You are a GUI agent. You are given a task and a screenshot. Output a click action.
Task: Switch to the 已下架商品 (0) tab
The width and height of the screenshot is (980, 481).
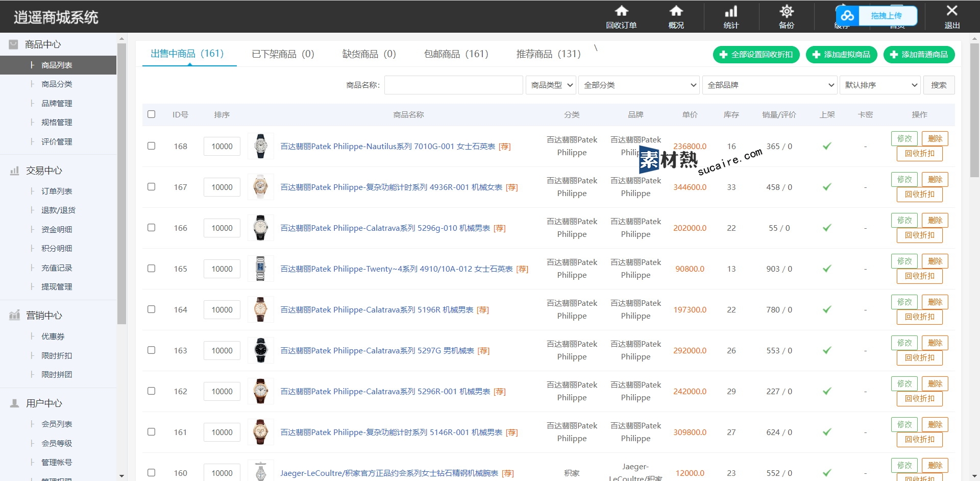[283, 54]
